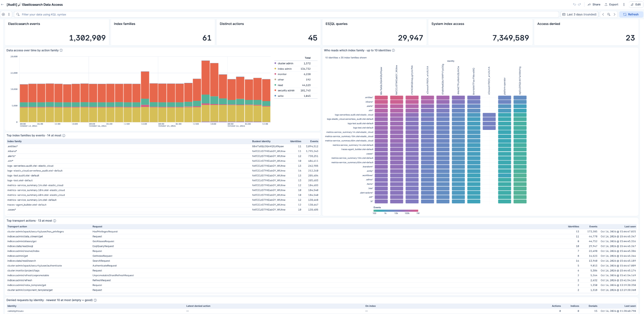Focus the KQL filter input field
Viewport: 644px width, 314px height.
(287, 15)
